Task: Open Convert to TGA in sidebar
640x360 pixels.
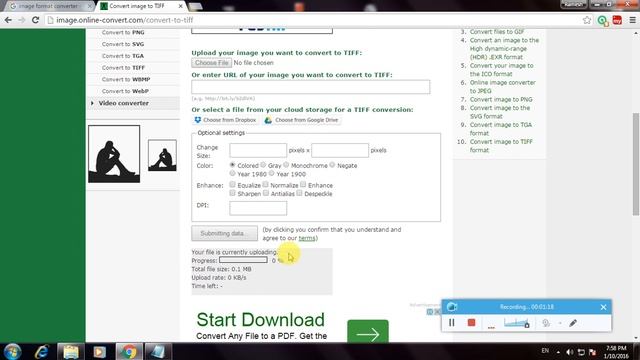Action: 122,56
